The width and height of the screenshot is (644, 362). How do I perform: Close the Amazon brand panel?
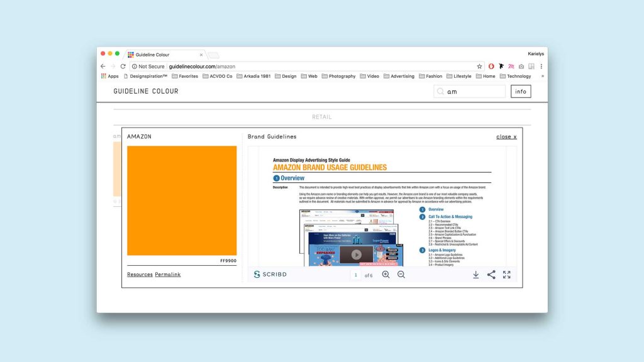(506, 136)
